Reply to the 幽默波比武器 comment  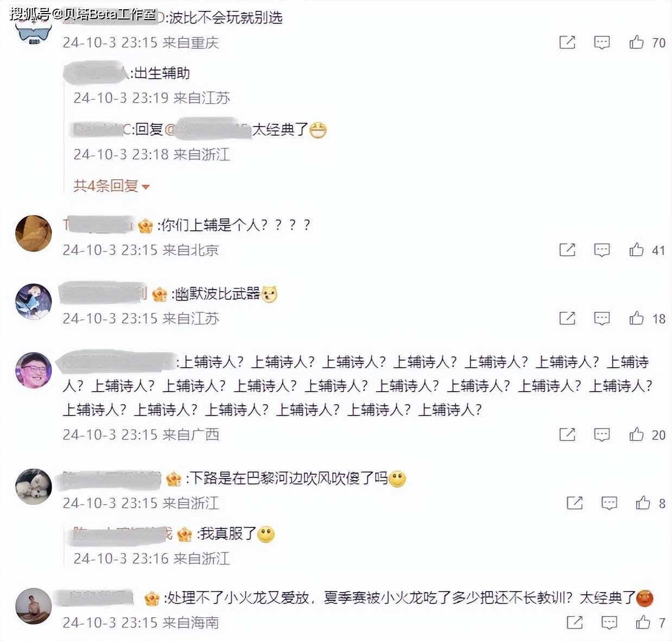(602, 318)
